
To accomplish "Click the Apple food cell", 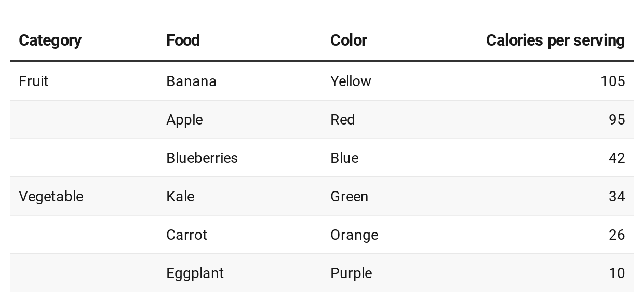I will (x=184, y=120).
